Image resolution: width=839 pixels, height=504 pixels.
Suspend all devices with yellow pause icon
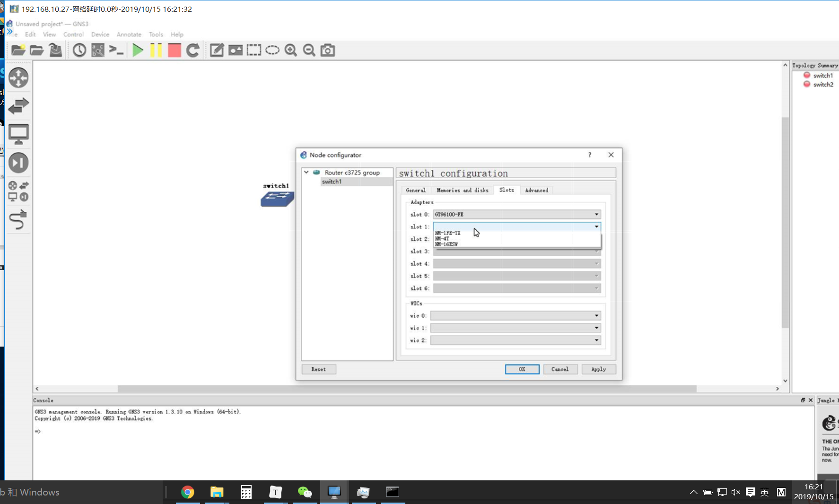pyautogui.click(x=156, y=50)
